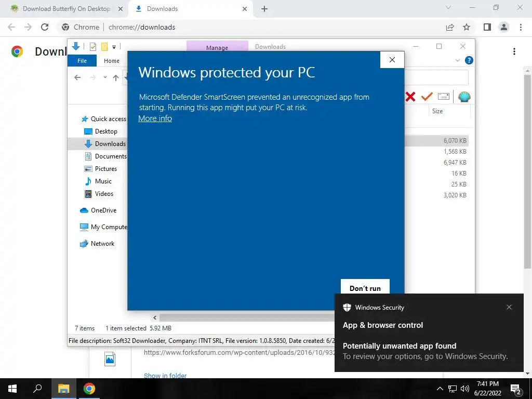
Task: Open the Windows Start menu
Action: 12,389
